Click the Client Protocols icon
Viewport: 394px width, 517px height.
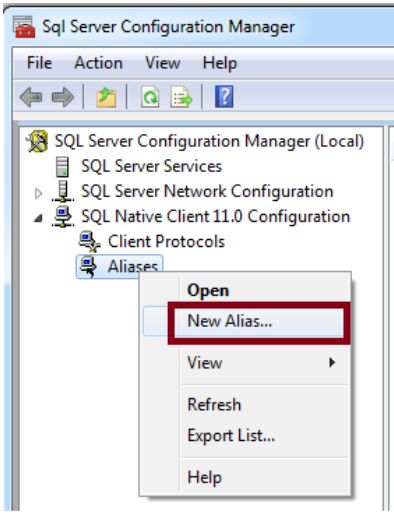click(x=89, y=242)
